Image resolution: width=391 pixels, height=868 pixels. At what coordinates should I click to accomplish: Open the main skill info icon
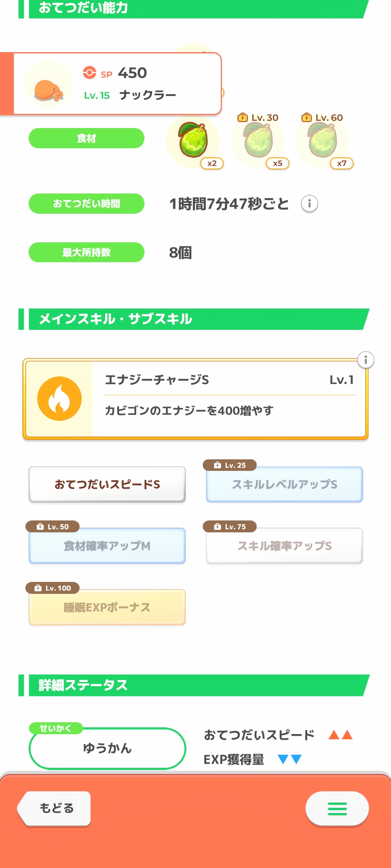pyautogui.click(x=366, y=360)
